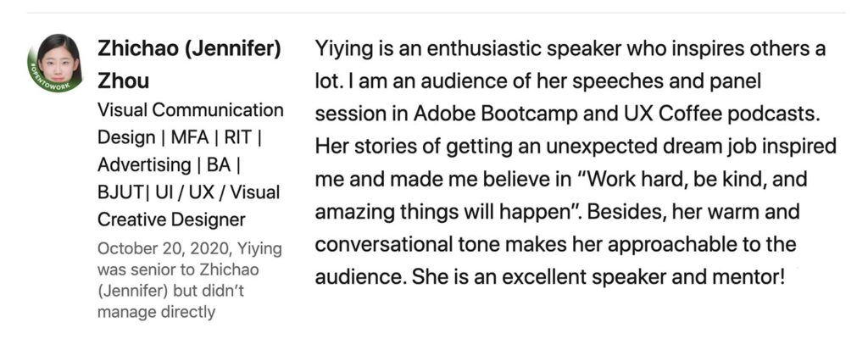Click the surname Zhou below the name
The height and width of the screenshot is (339, 868).
pos(124,81)
